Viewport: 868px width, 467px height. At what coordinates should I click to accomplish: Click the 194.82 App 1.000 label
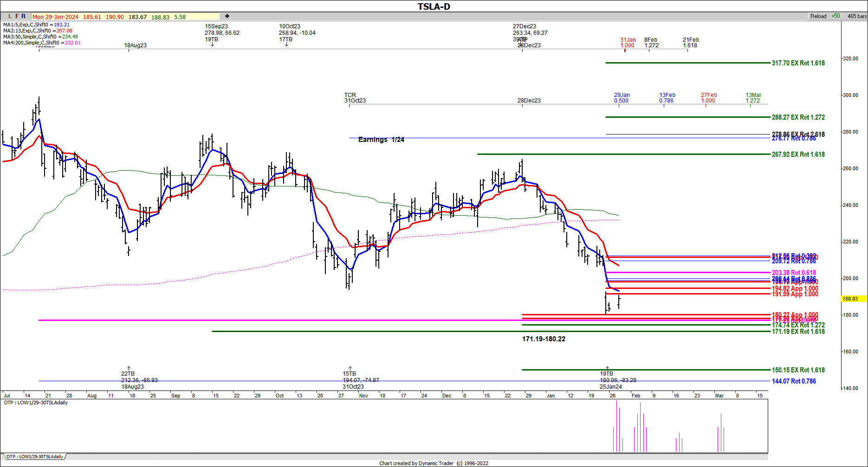pos(795,288)
